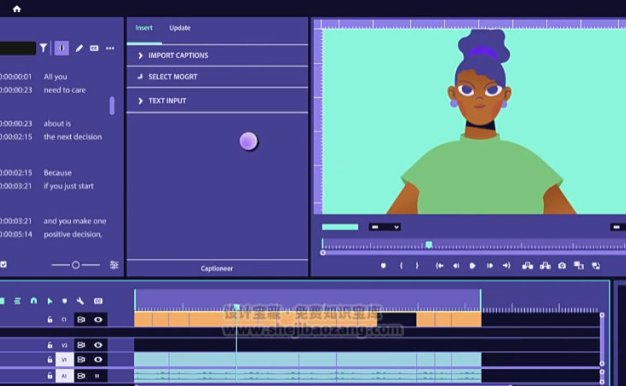The height and width of the screenshot is (386, 626).
Task: Toggle sync lock on track V1
Action: click(81, 360)
